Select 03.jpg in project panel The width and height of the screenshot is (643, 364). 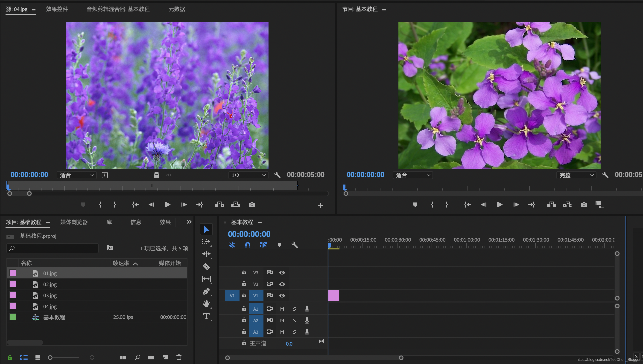point(50,295)
